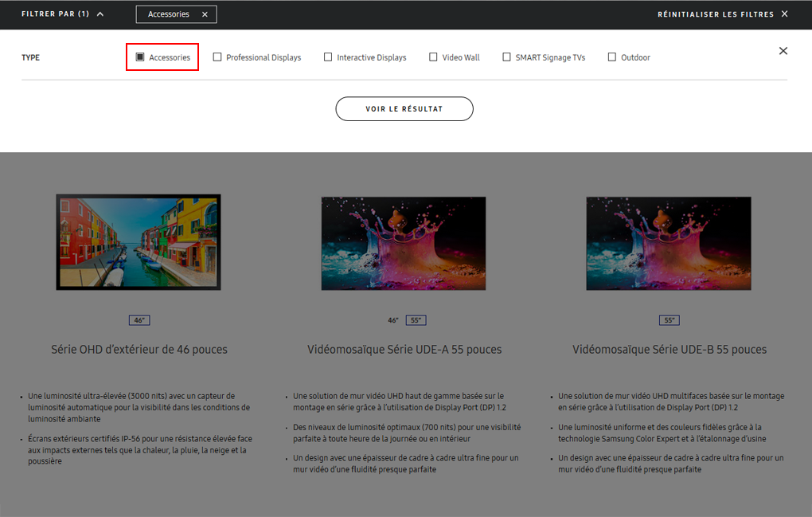Click Réinitialiser les filtres link
The width and height of the screenshot is (812, 517).
pos(716,14)
